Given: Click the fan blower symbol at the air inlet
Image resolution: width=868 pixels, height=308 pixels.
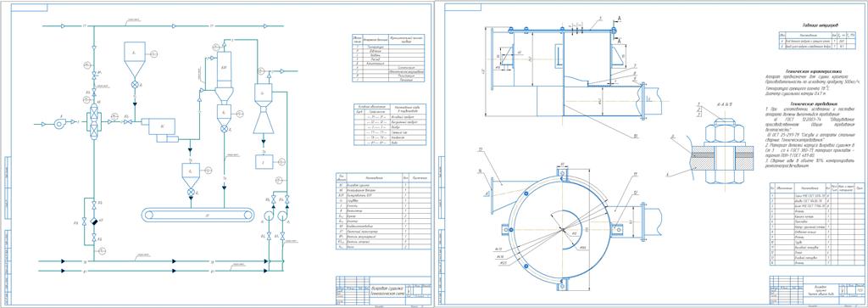Looking at the screenshot, I should (60, 124).
